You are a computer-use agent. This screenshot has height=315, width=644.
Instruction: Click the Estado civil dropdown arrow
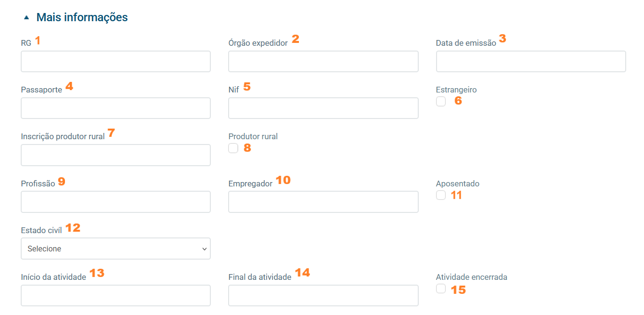pos(205,249)
